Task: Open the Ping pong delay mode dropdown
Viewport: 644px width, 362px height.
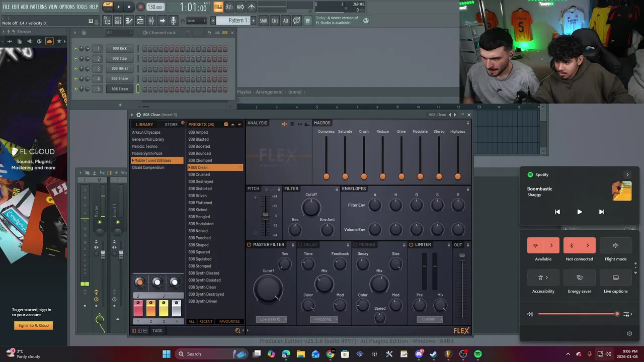Action: (324, 319)
